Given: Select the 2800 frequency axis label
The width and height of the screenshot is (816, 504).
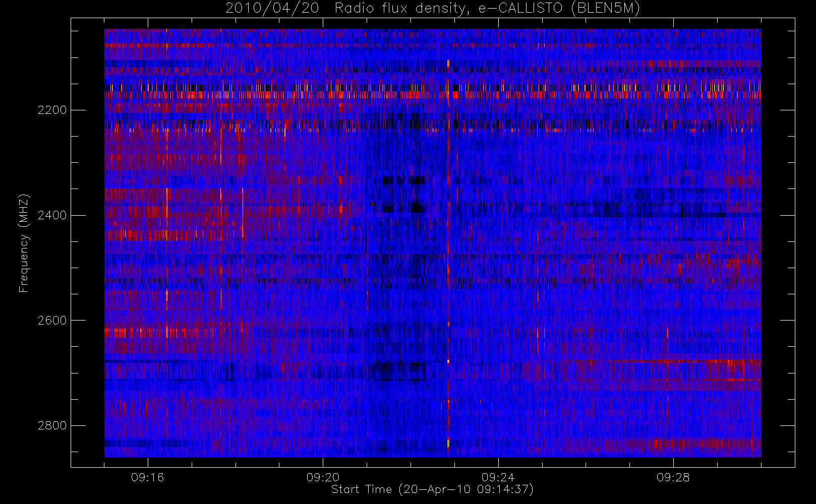Looking at the screenshot, I should pos(52,426).
